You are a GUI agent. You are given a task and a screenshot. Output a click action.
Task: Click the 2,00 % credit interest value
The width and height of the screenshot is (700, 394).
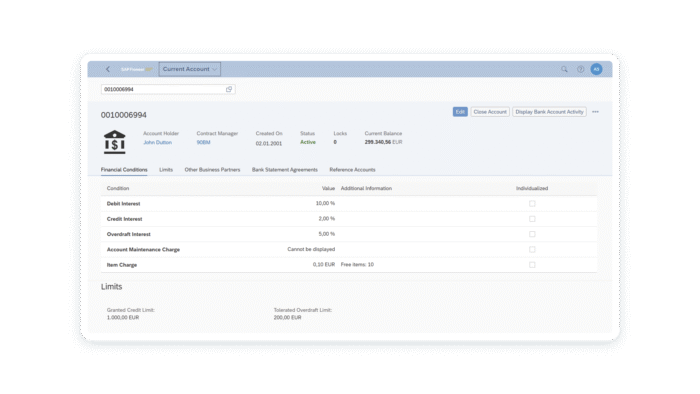[x=326, y=219]
